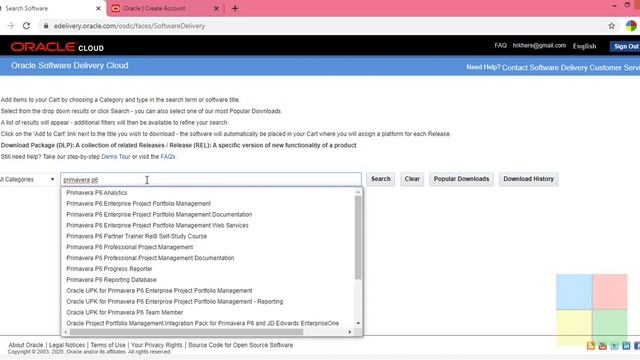Open Contact Software Delivery Customer Service link

click(x=571, y=68)
